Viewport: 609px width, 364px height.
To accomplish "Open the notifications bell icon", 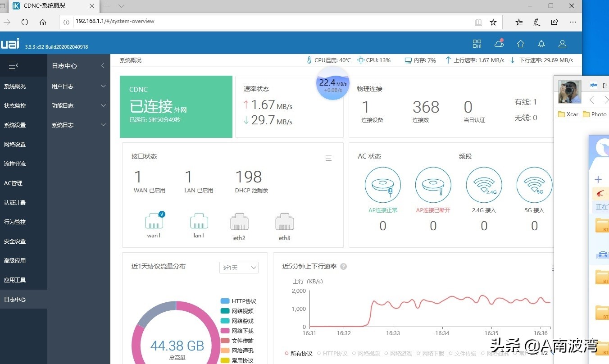I will tap(541, 44).
